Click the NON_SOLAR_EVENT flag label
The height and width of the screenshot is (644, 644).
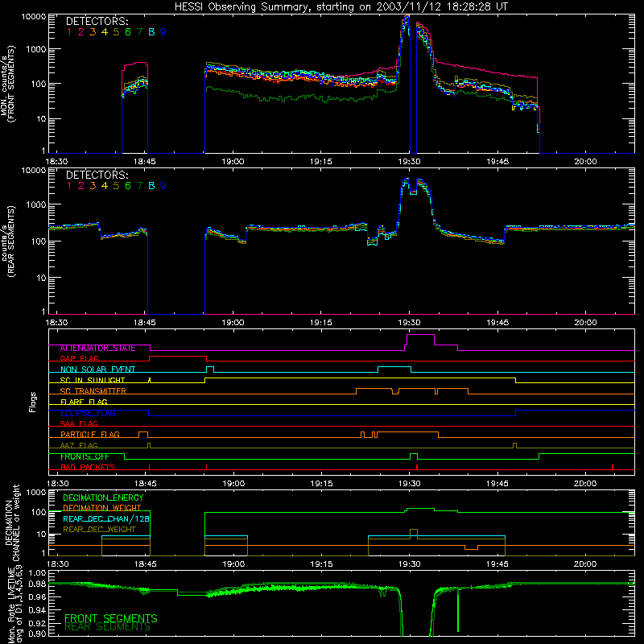coord(97,369)
